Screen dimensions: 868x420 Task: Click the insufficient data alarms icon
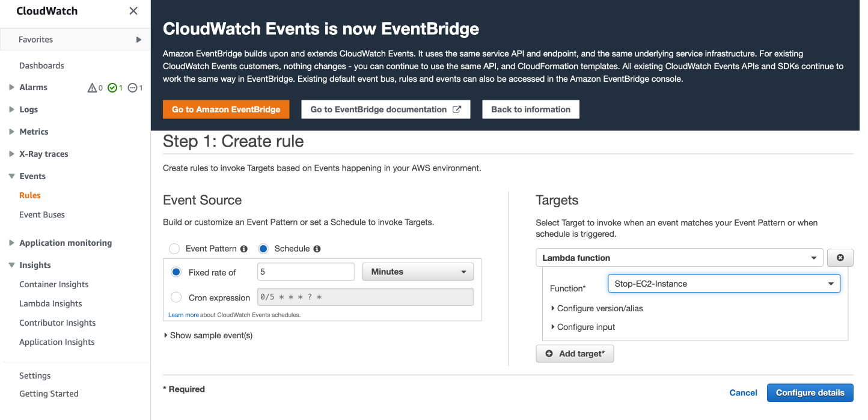[132, 88]
